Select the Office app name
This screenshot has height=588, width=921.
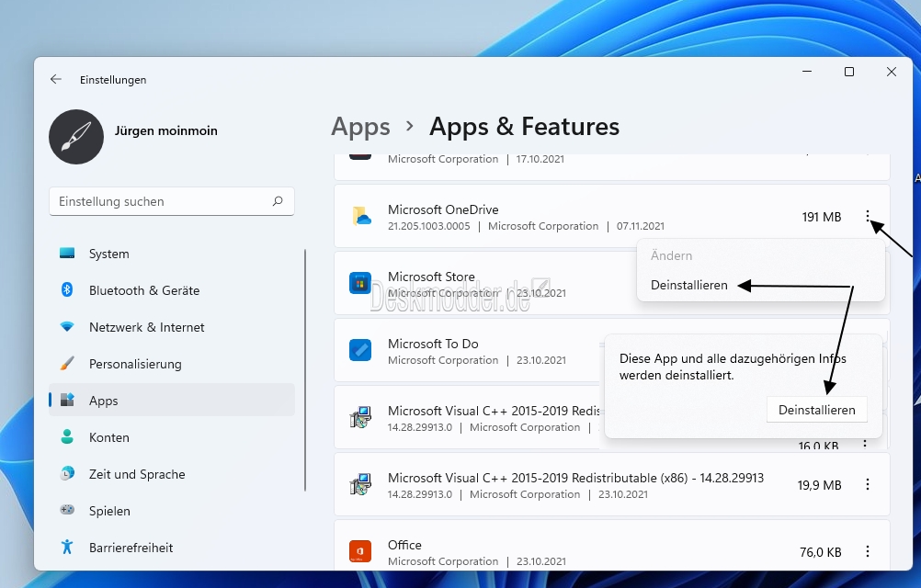404,545
